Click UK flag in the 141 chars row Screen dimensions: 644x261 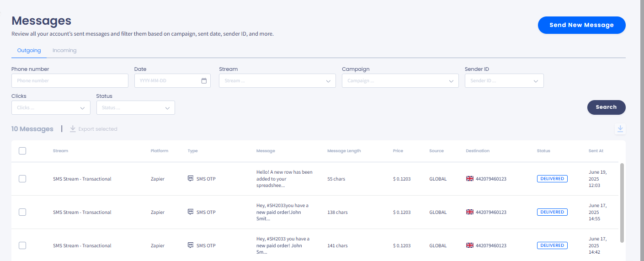[469, 245]
